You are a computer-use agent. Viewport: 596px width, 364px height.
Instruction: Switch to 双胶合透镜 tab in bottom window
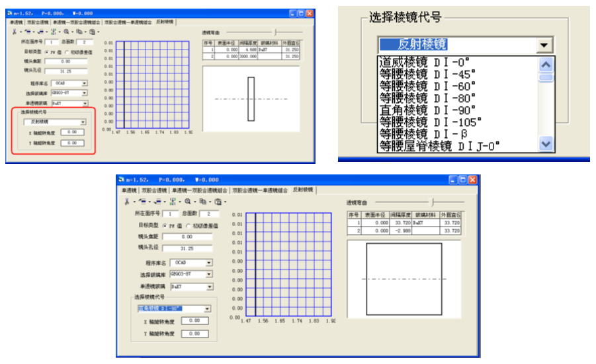click(x=151, y=190)
